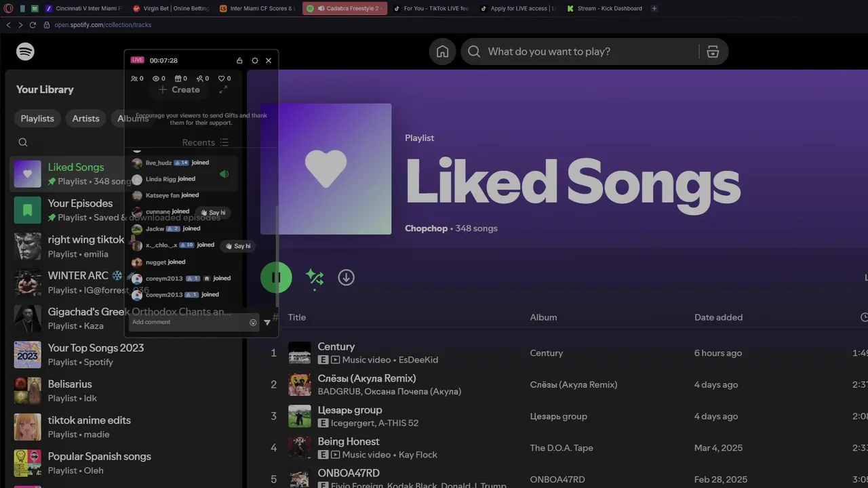
Task: Click Chopchop profile link
Action: pyautogui.click(x=426, y=228)
